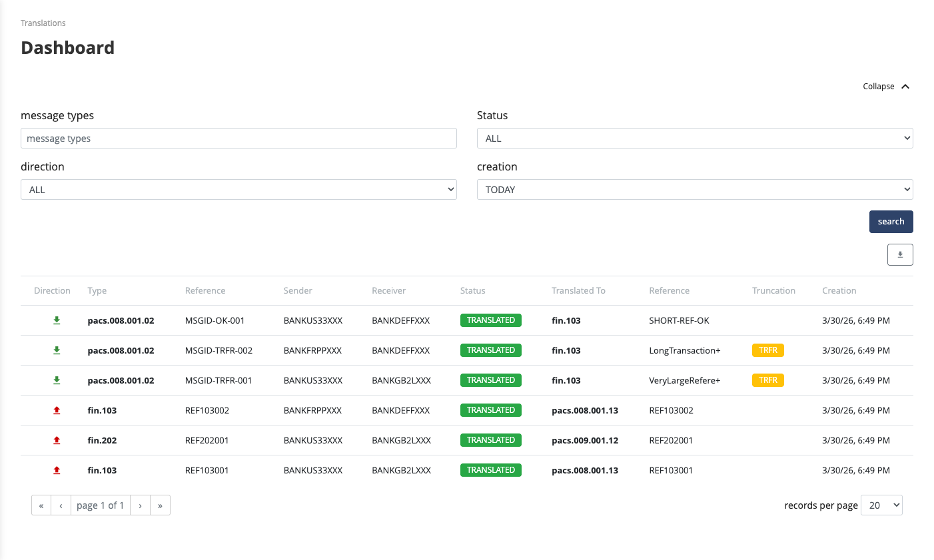Image resolution: width=934 pixels, height=560 pixels.
Task: Click reference MSGID-TRFR-001
Action: [219, 380]
